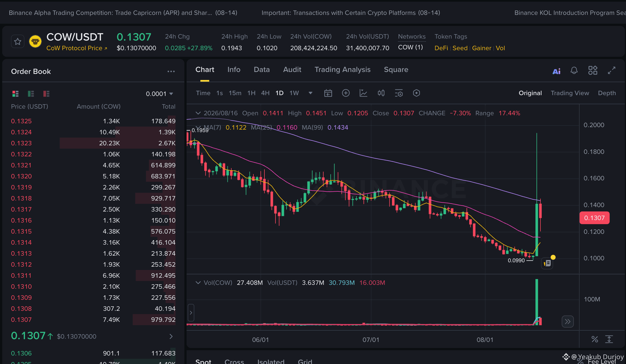Screen dimensions: 626x364
Task: Open the Trading Analysis tab
Action: click(343, 69)
